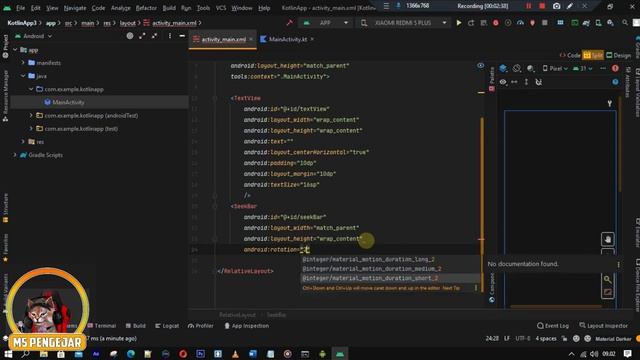Click vertical expand arrows icon
This screenshot has width=640, height=360.
527,82
